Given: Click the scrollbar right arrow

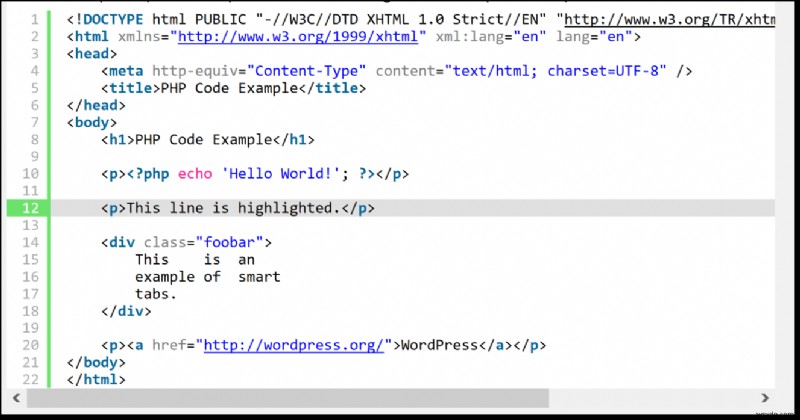Looking at the screenshot, I should [765, 398].
